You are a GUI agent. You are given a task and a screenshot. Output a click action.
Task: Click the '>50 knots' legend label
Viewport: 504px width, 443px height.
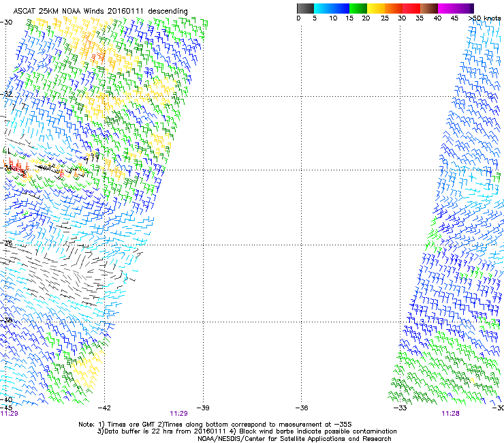485,18
